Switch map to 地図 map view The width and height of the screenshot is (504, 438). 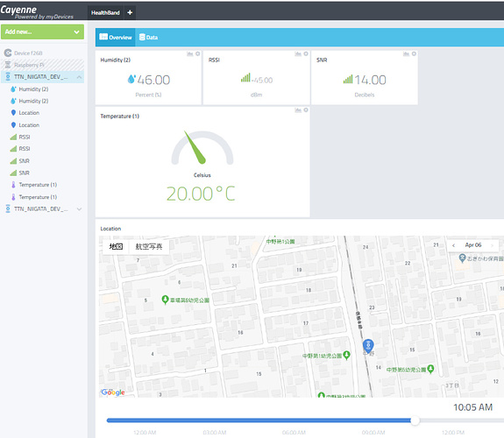coord(116,246)
